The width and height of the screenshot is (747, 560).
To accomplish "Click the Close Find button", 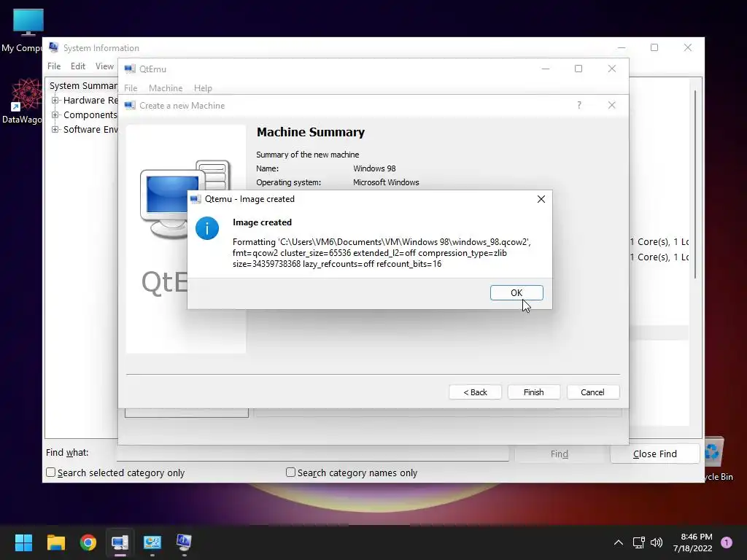I will 654,454.
